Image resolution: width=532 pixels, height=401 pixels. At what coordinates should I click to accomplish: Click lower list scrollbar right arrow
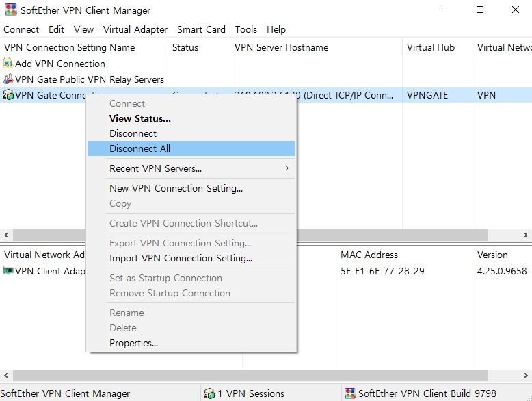(x=526, y=375)
